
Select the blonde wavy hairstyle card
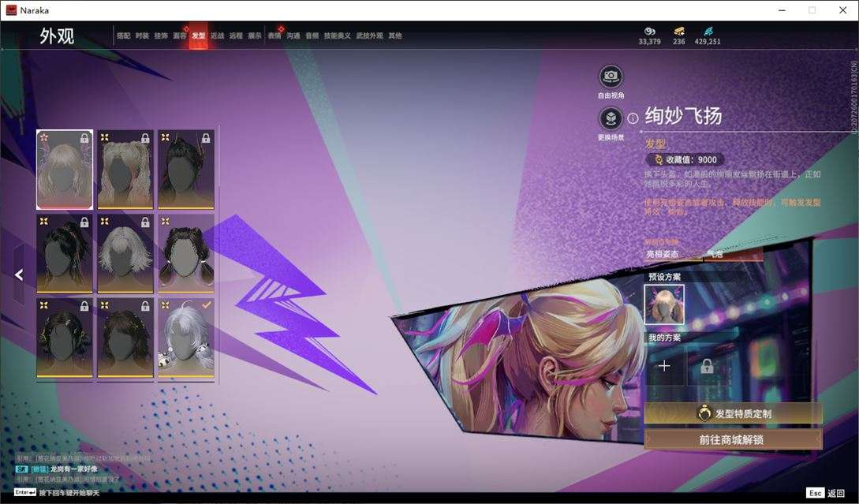65,170
